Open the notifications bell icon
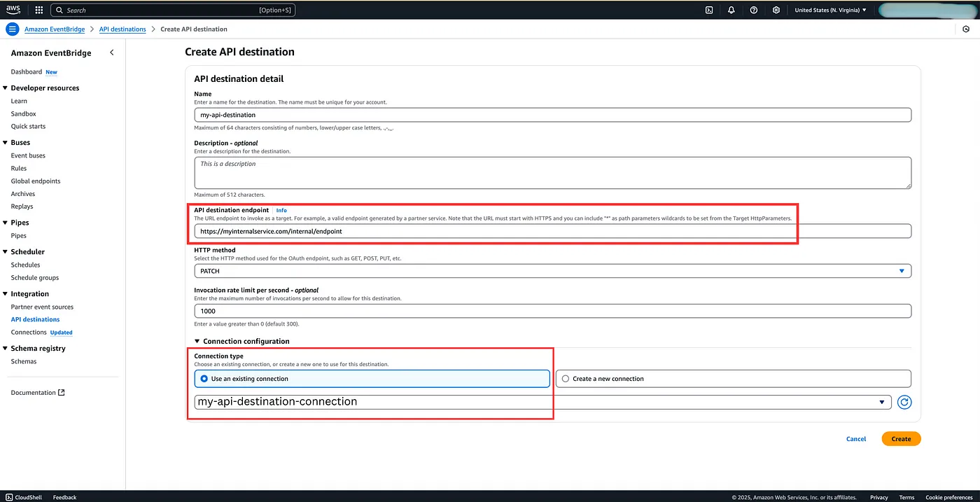Viewport: 980px width, 502px height. (731, 10)
